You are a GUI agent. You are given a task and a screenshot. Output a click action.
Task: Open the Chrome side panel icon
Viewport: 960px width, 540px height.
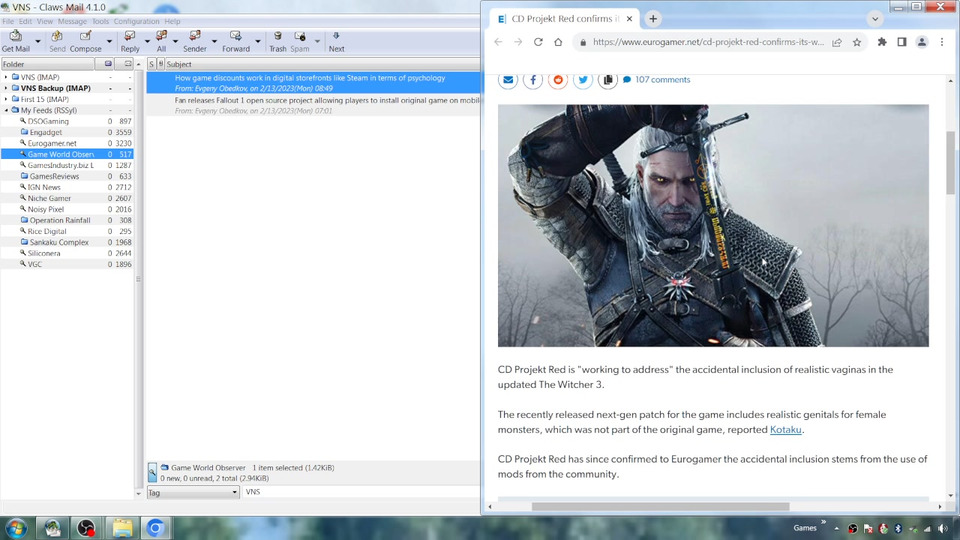[x=902, y=42]
